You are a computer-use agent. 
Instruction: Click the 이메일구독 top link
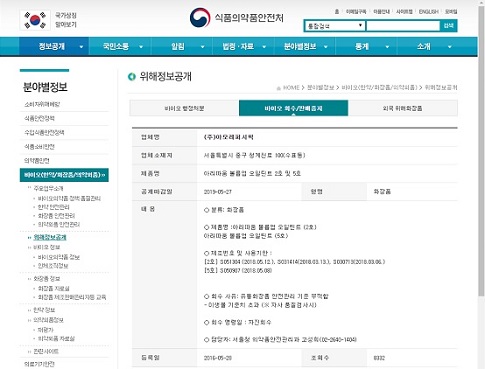tap(356, 12)
